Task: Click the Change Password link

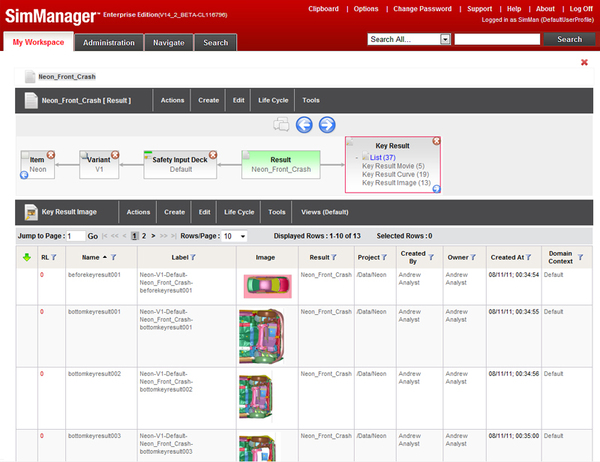Action: [x=421, y=8]
